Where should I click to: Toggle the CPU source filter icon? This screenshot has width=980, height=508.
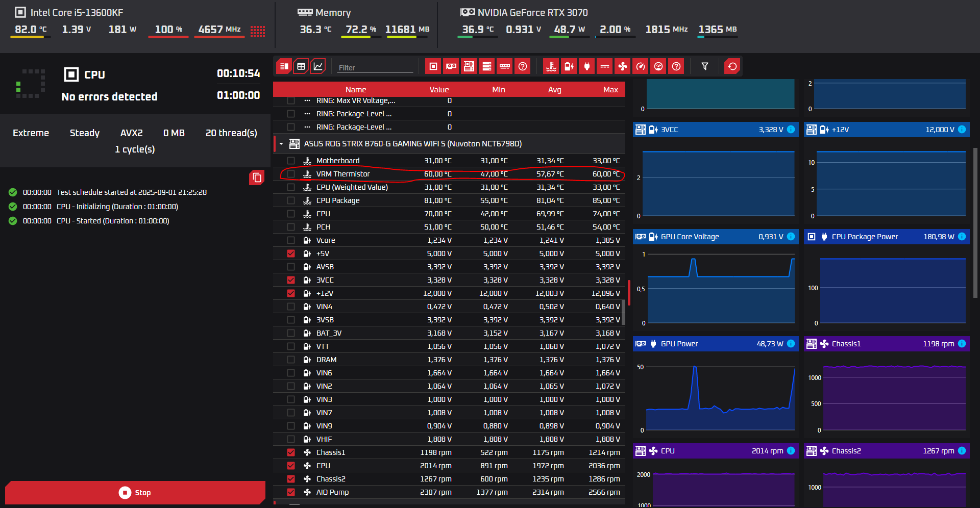(433, 66)
